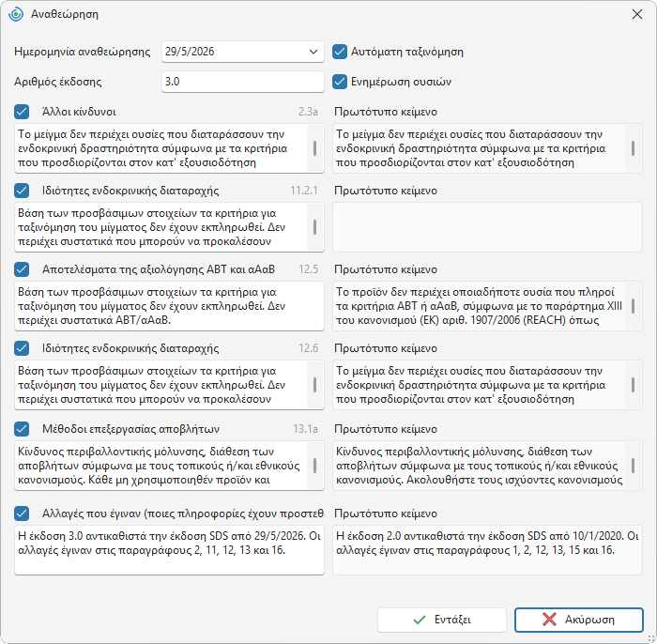The image size is (657, 644).
Task: Toggle Ενημέρωση ουσιών checkbox
Action: (x=340, y=82)
